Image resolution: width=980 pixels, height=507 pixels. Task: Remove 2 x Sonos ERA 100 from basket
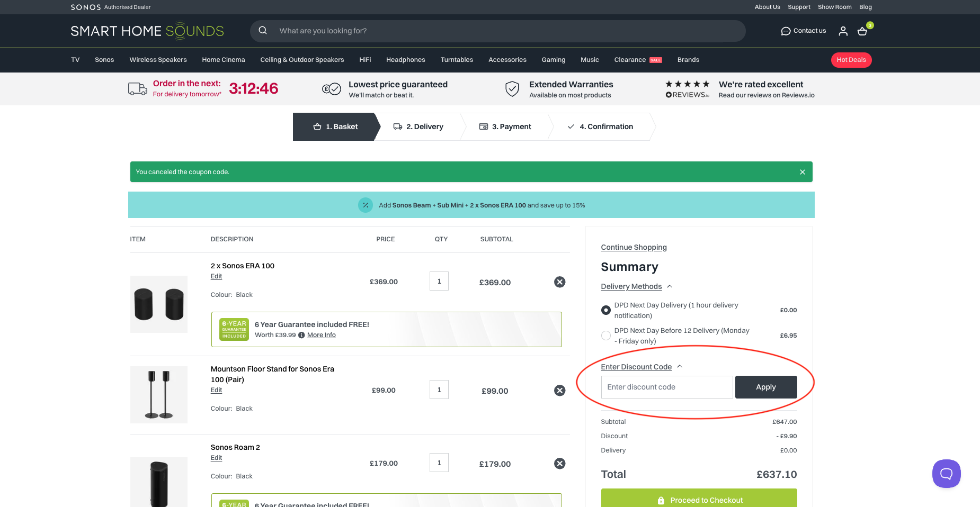560,282
